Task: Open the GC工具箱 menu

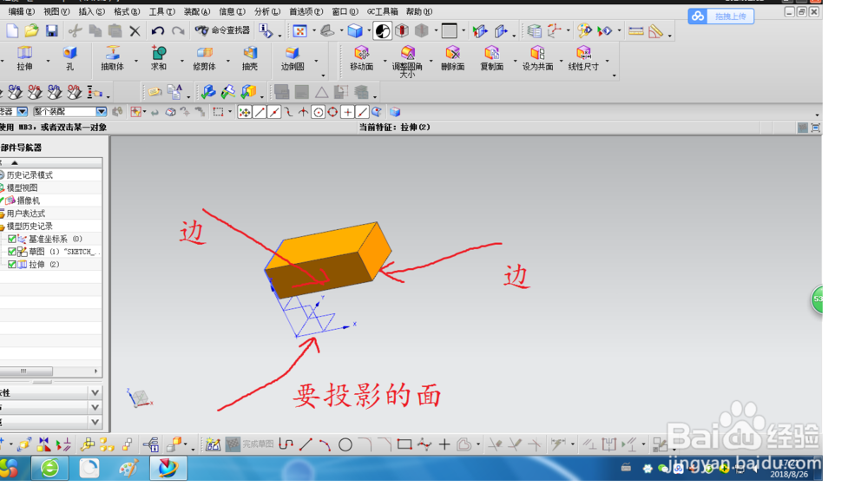Action: click(x=383, y=11)
